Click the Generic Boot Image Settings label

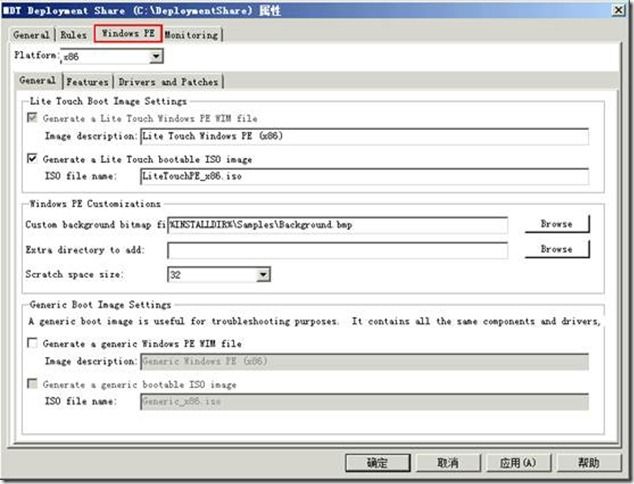click(x=100, y=304)
